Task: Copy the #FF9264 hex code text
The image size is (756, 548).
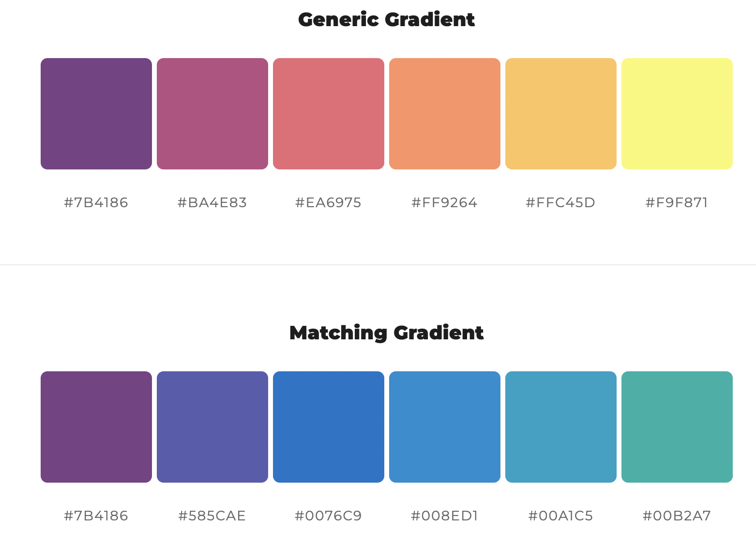Action: [x=445, y=202]
